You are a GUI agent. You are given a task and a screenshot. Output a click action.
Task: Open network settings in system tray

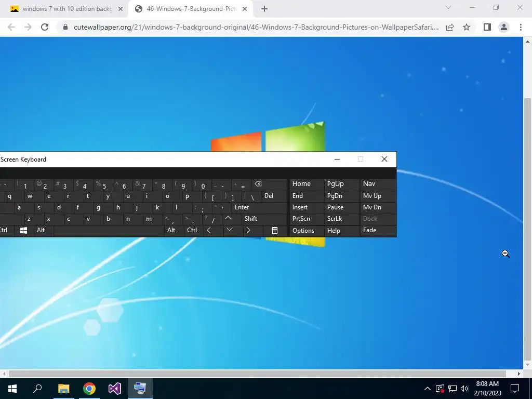[453, 389]
